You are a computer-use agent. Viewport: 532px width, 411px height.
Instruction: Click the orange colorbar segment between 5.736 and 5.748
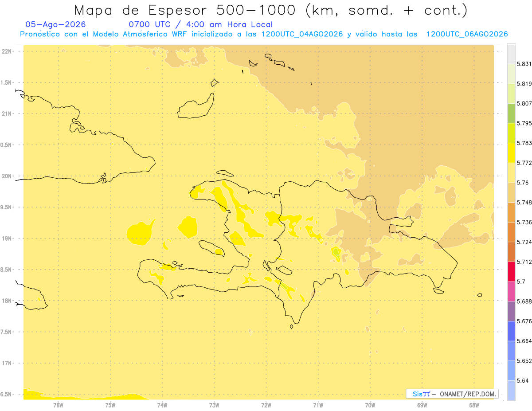(511, 212)
